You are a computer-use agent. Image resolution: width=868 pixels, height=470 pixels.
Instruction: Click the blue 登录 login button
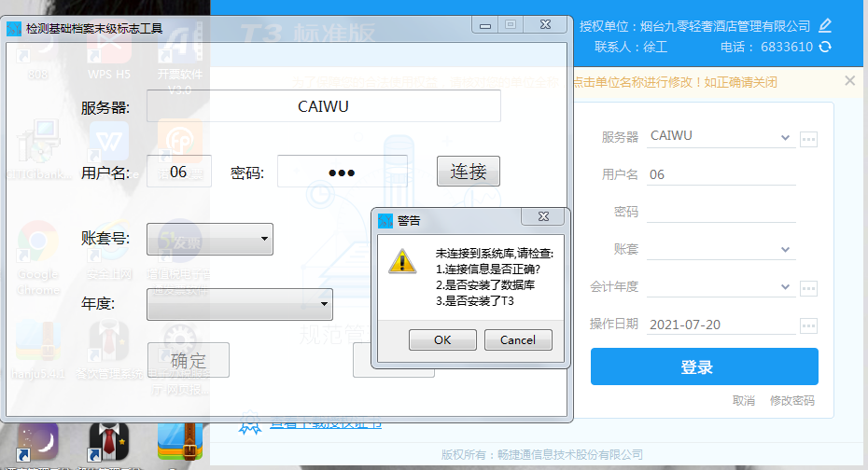click(704, 366)
